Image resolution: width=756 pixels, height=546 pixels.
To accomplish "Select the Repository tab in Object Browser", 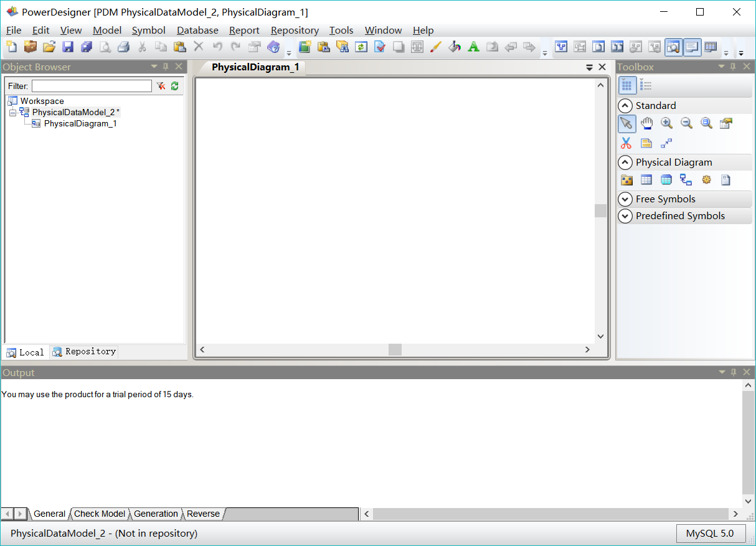I will [x=83, y=352].
